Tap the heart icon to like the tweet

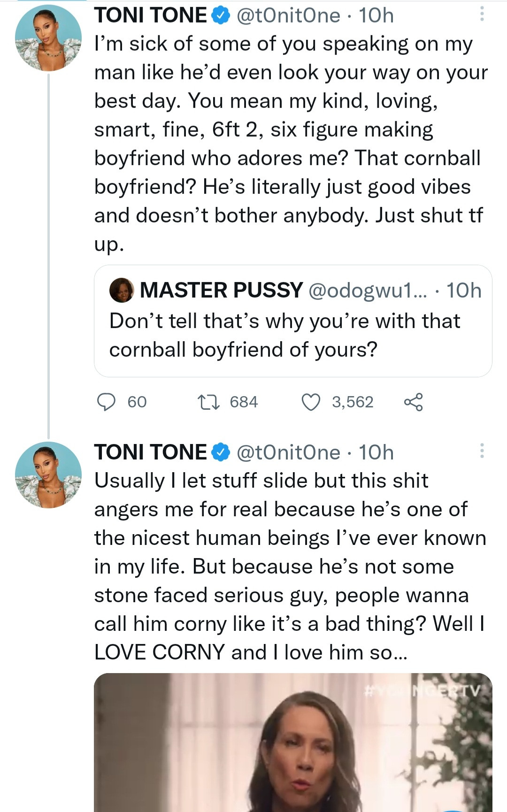pos(312,401)
